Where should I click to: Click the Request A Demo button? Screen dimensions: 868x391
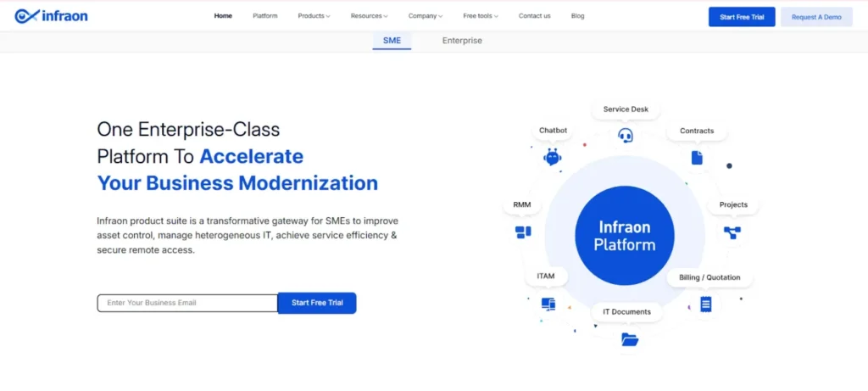[816, 17]
